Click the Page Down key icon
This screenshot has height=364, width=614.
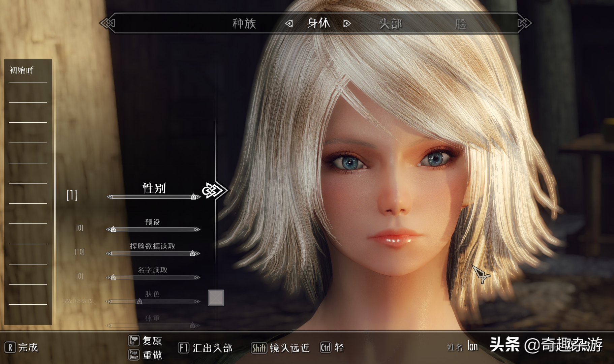point(134,355)
